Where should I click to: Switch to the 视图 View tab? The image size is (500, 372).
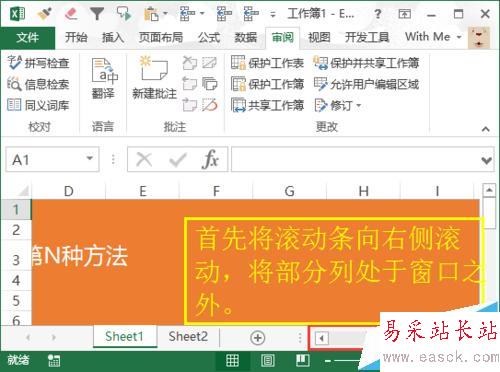tap(319, 37)
